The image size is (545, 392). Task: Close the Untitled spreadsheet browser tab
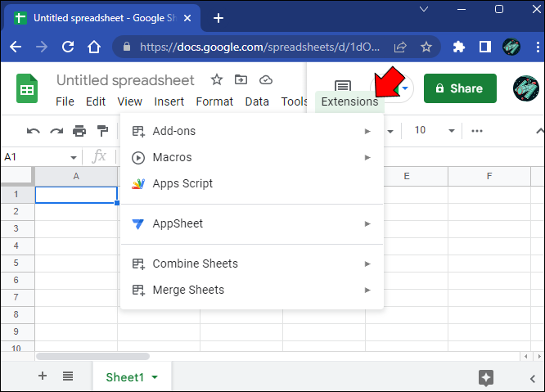coord(187,18)
